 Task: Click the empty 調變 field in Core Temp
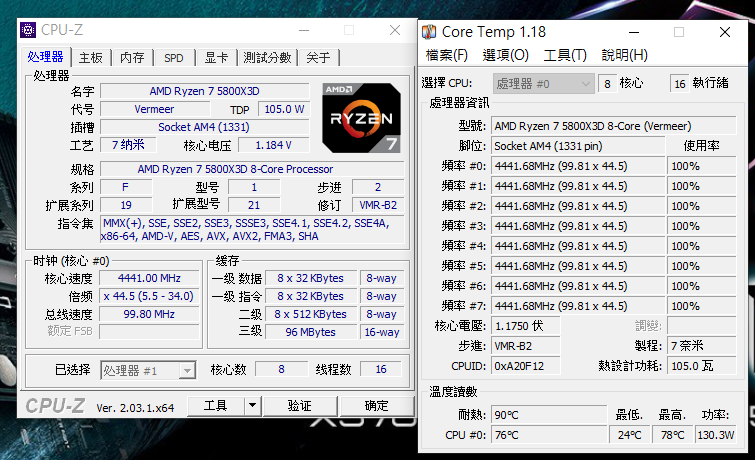coord(702,326)
